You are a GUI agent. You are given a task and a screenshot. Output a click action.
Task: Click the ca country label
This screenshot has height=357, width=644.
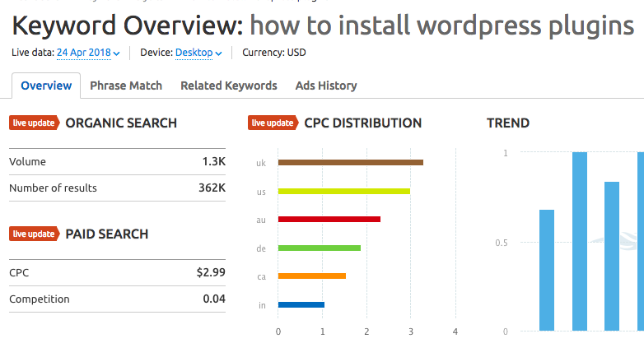coord(262,277)
